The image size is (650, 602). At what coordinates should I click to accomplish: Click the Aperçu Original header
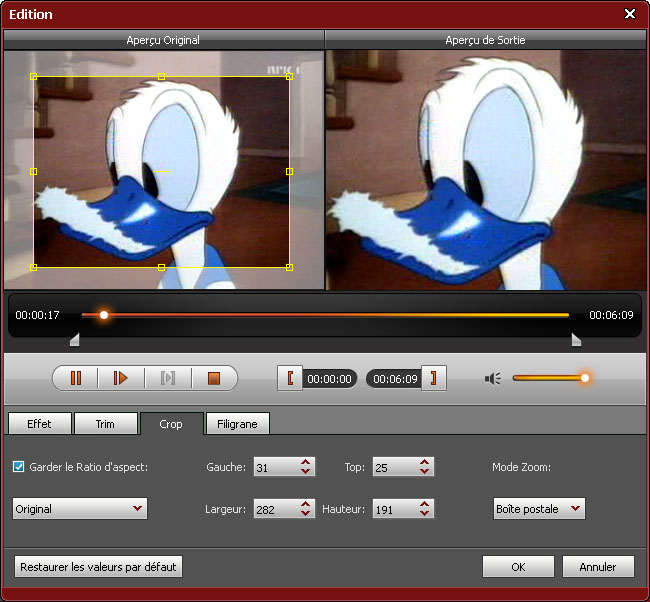click(x=163, y=40)
